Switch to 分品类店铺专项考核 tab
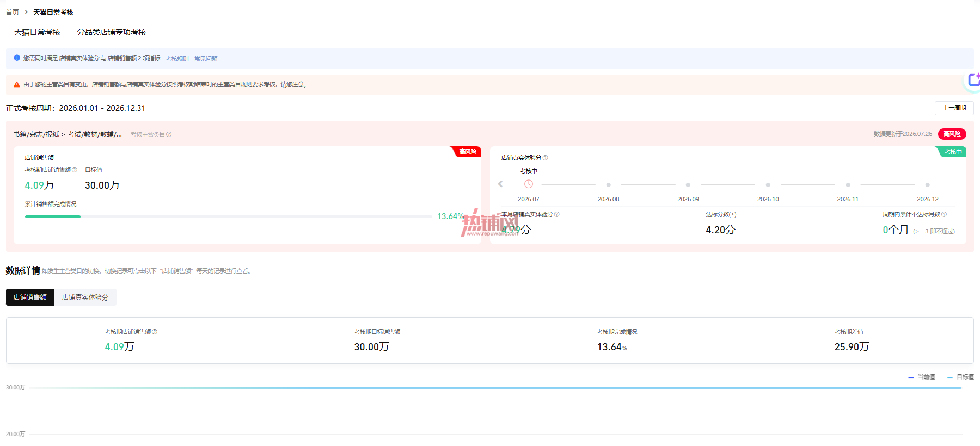 click(x=112, y=32)
